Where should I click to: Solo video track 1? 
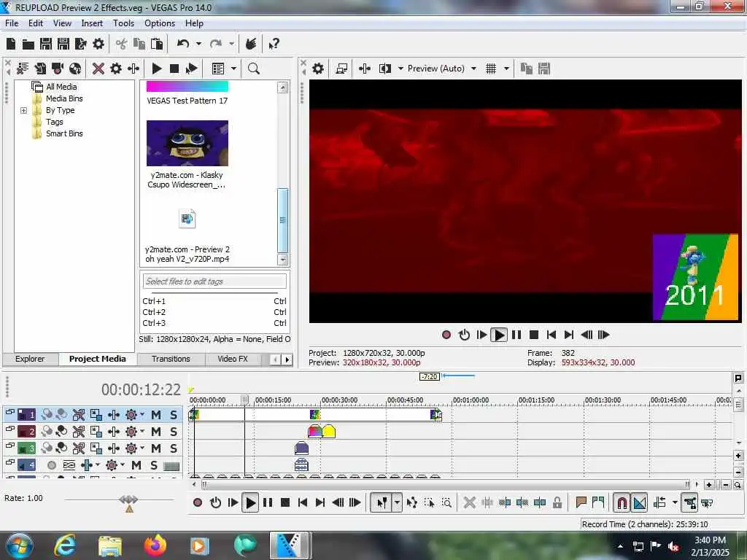click(174, 415)
